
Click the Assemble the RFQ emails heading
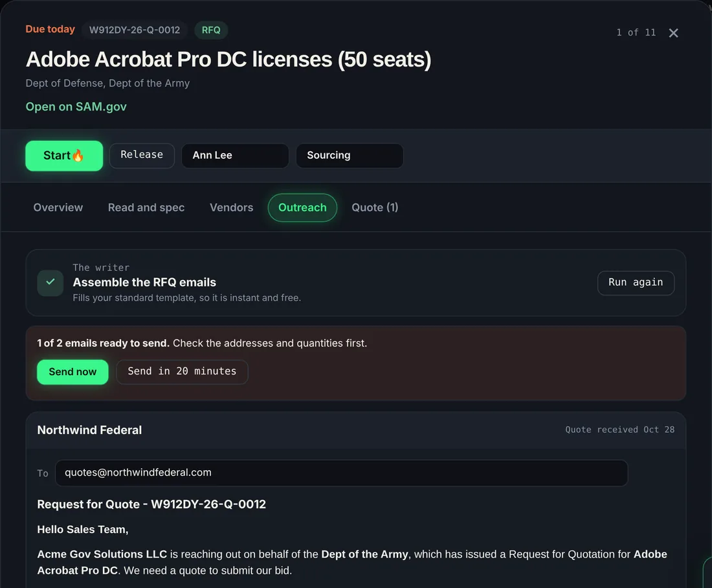[144, 282]
